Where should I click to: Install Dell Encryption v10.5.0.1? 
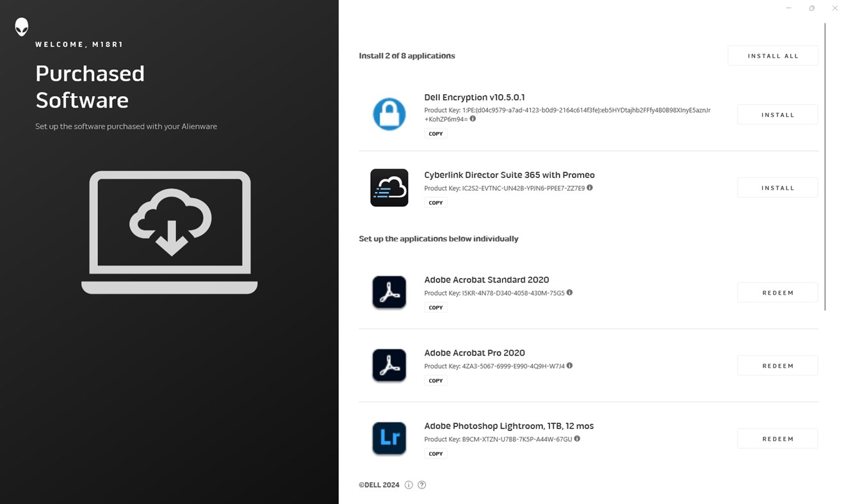[x=777, y=115]
